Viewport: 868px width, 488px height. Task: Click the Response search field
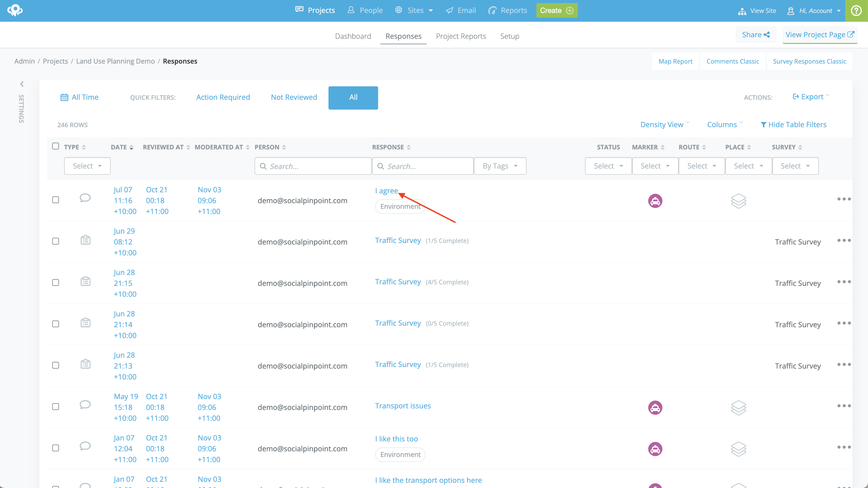(x=423, y=166)
